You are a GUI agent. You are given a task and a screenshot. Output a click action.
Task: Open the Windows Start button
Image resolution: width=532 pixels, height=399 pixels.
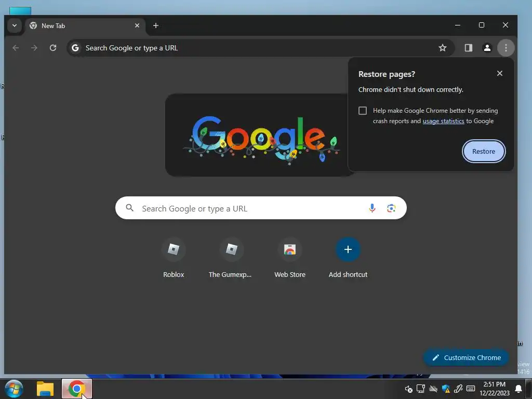pos(14,389)
